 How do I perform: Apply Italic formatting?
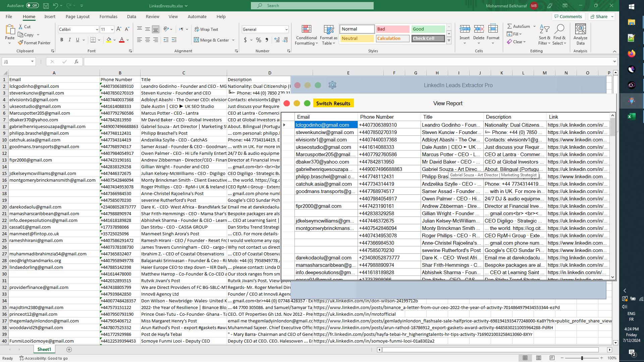coord(70,40)
